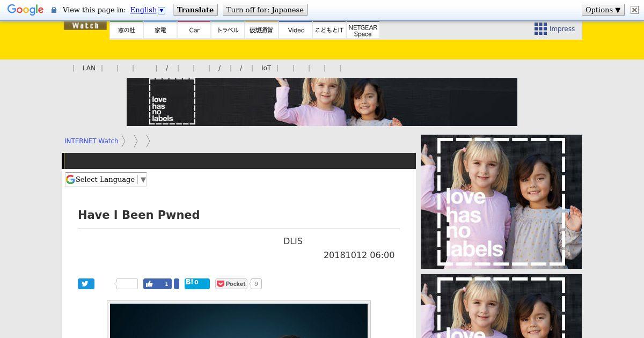Turn off translation for Japanese
Screen dimensions: 644x338
(x=265, y=10)
